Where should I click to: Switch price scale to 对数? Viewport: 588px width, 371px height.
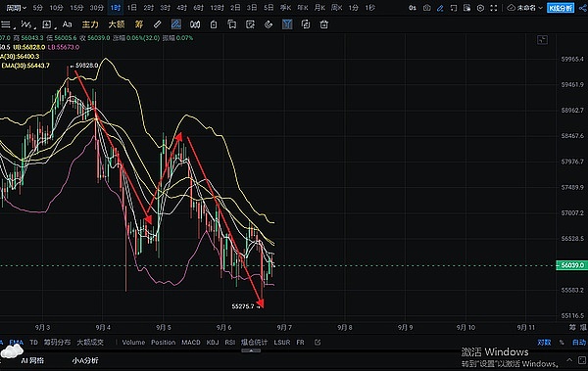pos(544,343)
